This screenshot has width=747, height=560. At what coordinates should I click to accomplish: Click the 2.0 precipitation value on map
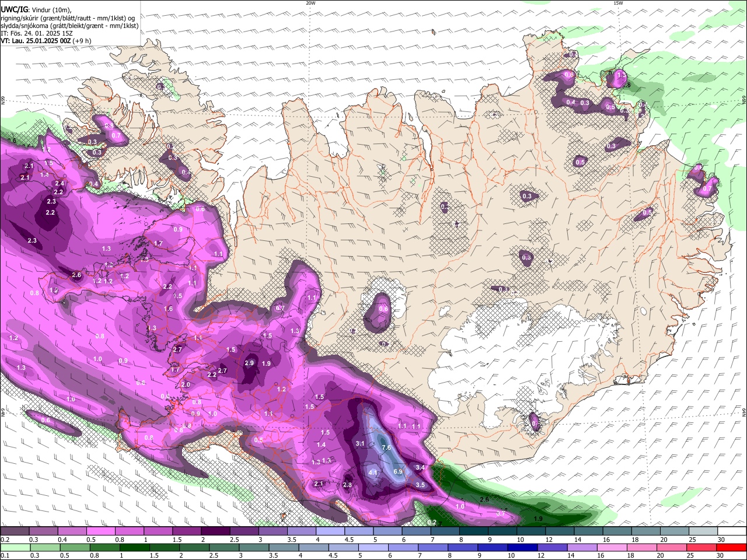click(x=186, y=384)
